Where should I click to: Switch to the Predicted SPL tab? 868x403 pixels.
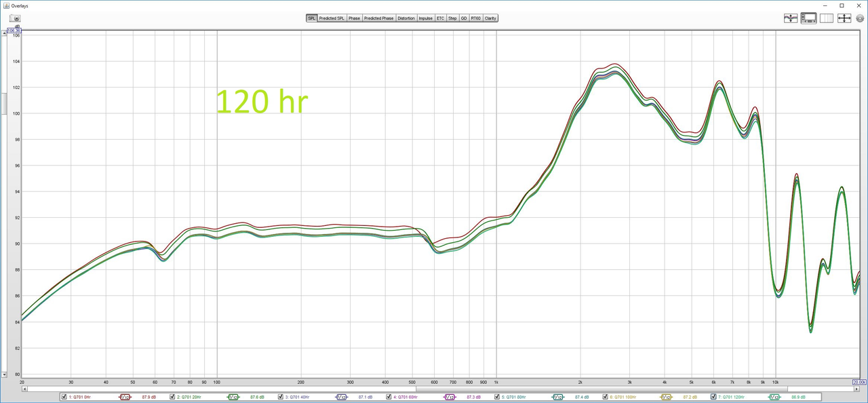tap(332, 18)
